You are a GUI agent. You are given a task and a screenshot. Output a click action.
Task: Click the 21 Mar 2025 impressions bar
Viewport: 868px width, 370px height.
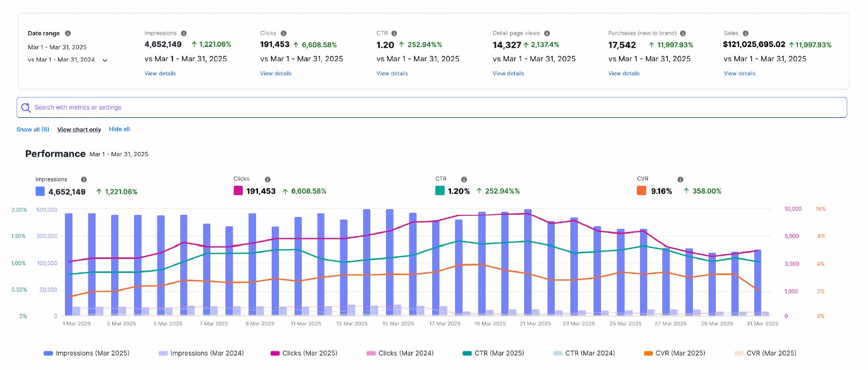[528, 262]
